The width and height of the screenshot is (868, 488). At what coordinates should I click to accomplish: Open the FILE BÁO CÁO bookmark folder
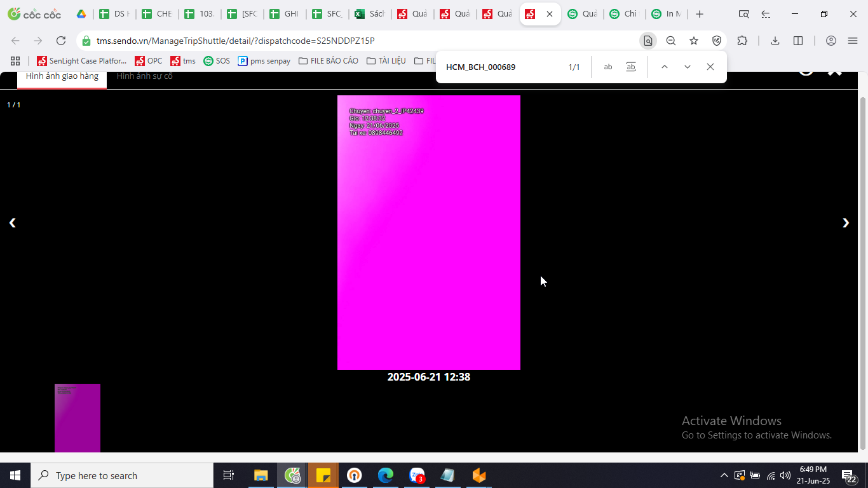[x=328, y=61]
